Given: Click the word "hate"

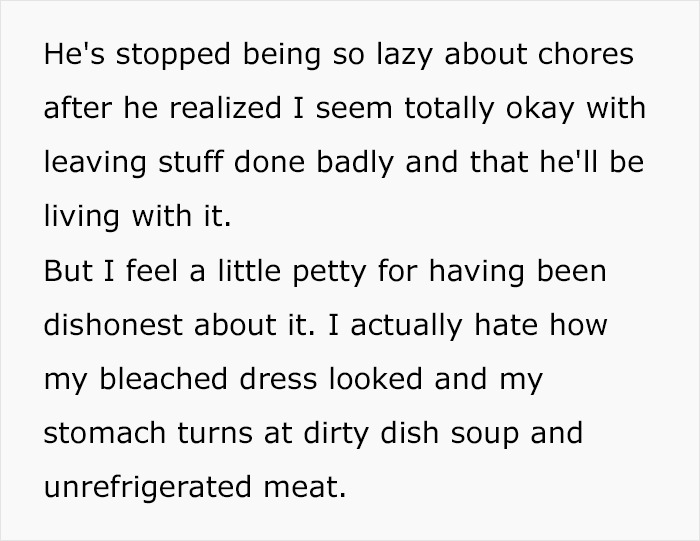Looking at the screenshot, I should tap(506, 325).
